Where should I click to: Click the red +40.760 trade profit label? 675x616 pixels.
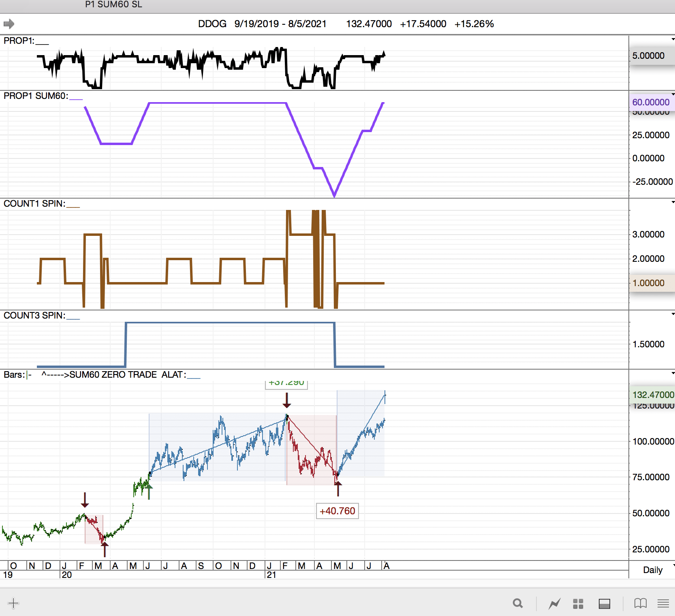(337, 511)
